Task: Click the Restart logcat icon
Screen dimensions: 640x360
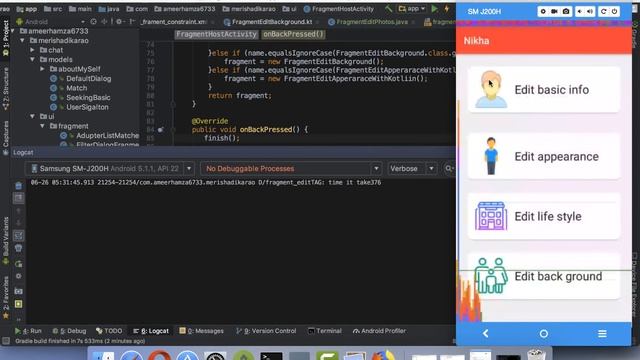Action: click(x=18, y=263)
